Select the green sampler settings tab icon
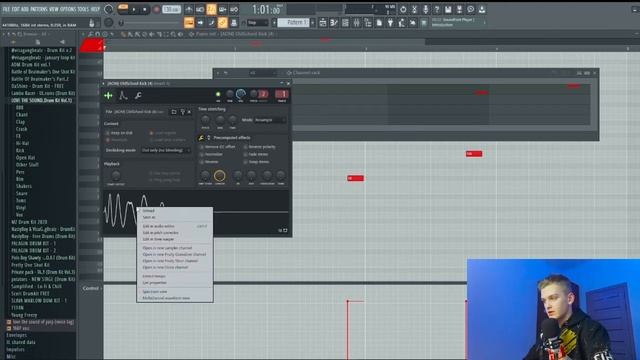 click(109, 96)
